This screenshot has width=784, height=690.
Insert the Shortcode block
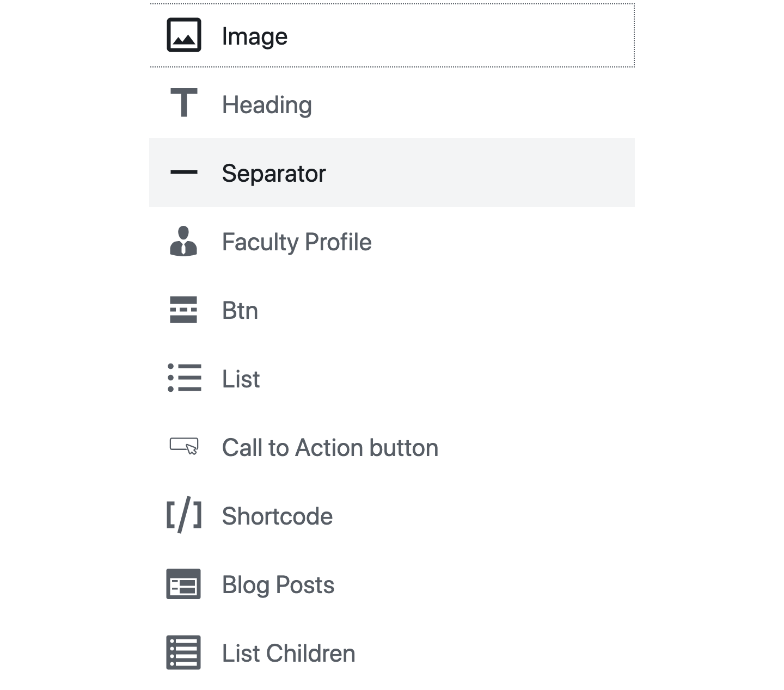(x=277, y=516)
